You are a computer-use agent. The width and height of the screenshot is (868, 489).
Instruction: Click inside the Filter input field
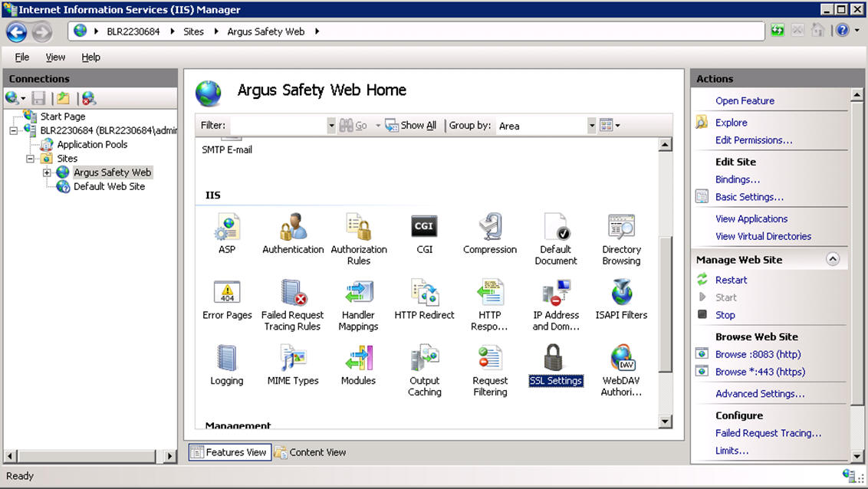point(278,126)
